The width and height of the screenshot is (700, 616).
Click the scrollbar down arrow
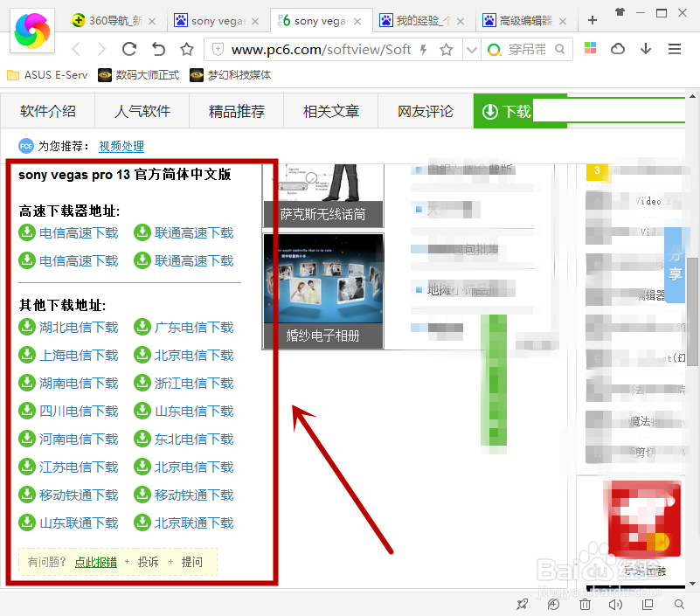pyautogui.click(x=692, y=584)
